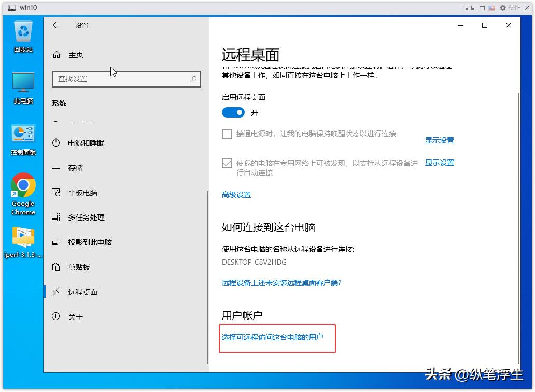The width and height of the screenshot is (535, 392).
Task: Click the 剪贴板 clipboard icon in sidebar
Action: click(56, 267)
